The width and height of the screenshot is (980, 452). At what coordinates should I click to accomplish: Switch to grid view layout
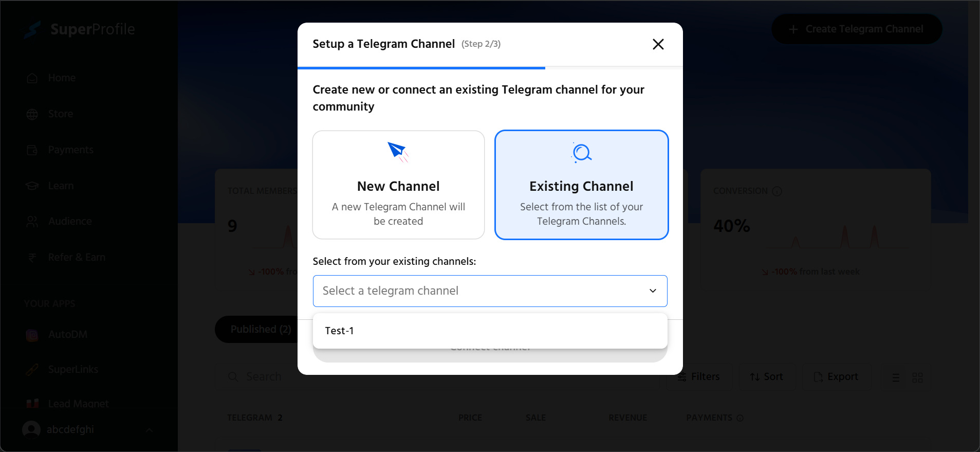[x=917, y=378]
